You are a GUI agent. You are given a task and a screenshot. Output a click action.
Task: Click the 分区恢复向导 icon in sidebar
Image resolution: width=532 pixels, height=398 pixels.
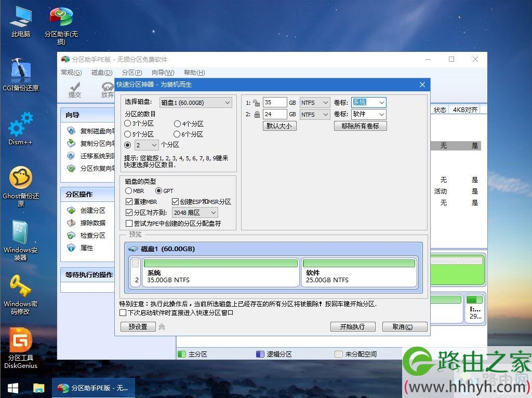[x=71, y=169]
